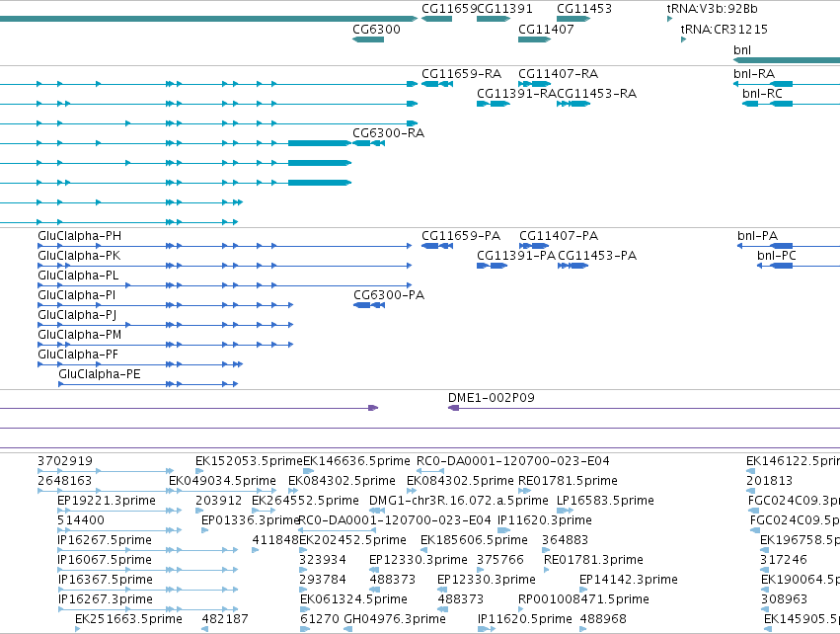Click EST entry 488968
The image size is (840, 634).
pos(603,619)
